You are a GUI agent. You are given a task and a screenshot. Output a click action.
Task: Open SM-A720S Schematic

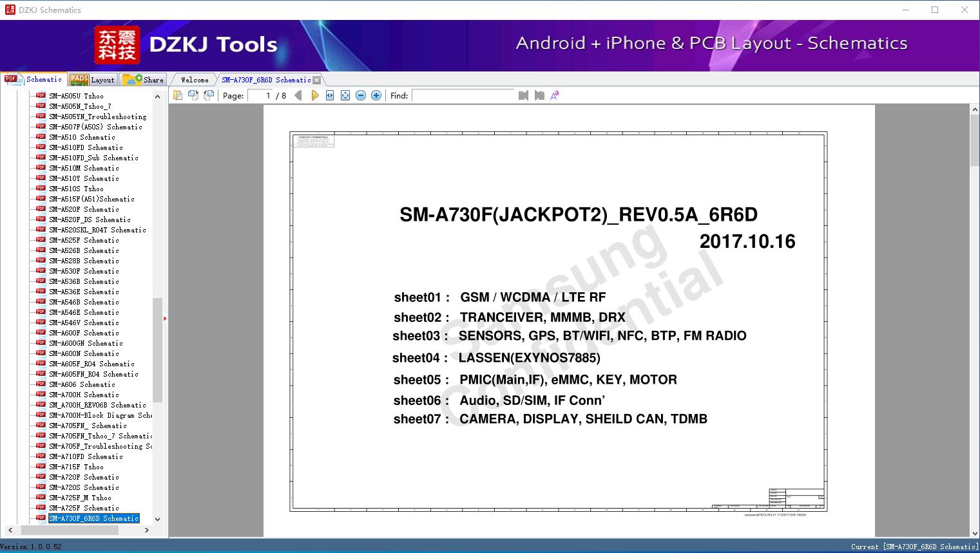click(84, 487)
